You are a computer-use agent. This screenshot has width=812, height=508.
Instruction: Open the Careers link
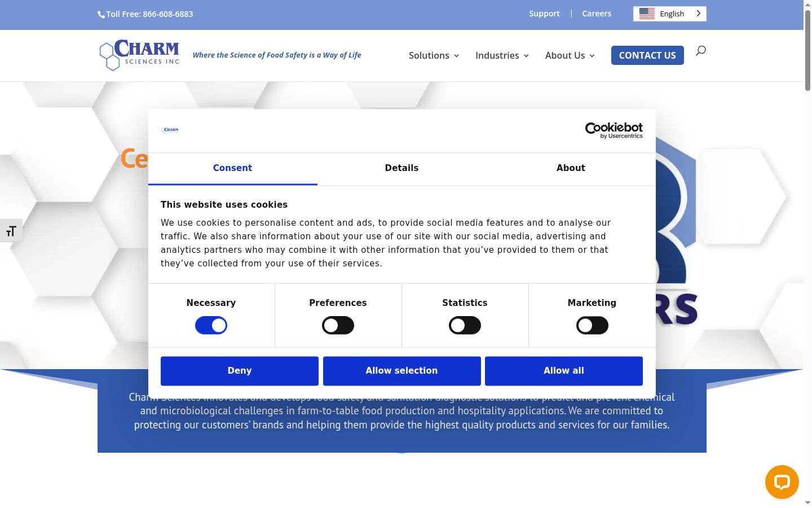tap(597, 14)
